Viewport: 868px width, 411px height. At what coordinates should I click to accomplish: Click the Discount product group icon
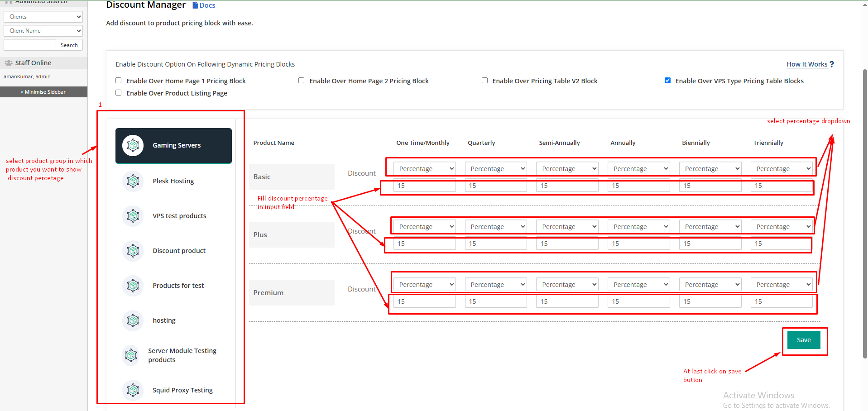pyautogui.click(x=133, y=251)
